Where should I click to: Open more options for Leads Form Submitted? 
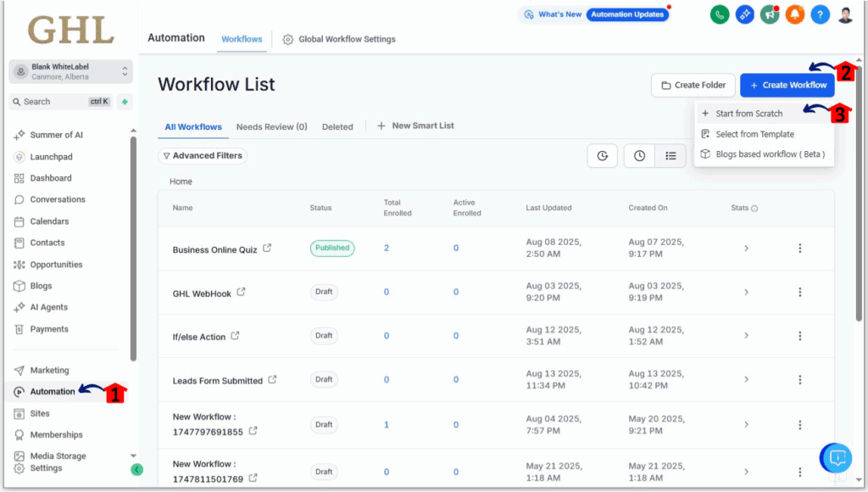click(800, 379)
